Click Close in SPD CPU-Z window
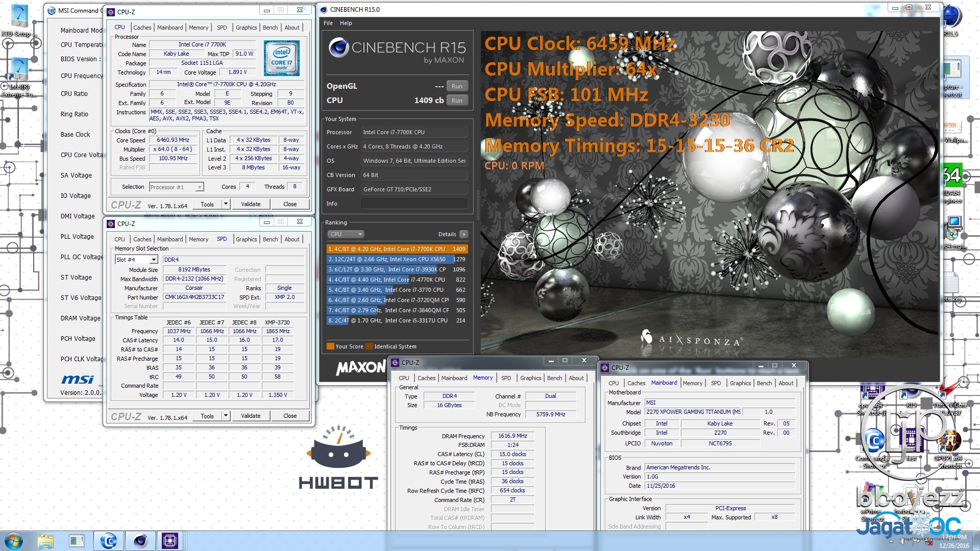This screenshot has width=980, height=551. point(290,416)
